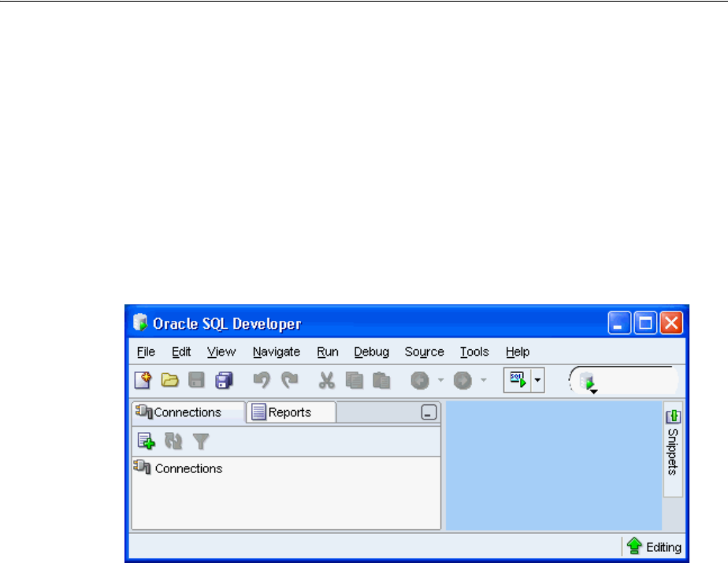Screen dimensions: 728x563
Task: Add a New Connection with the green plus icon
Action: 147,441
